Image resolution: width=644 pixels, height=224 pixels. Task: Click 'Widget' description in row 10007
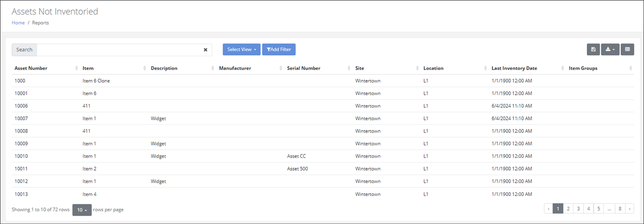tap(158, 118)
